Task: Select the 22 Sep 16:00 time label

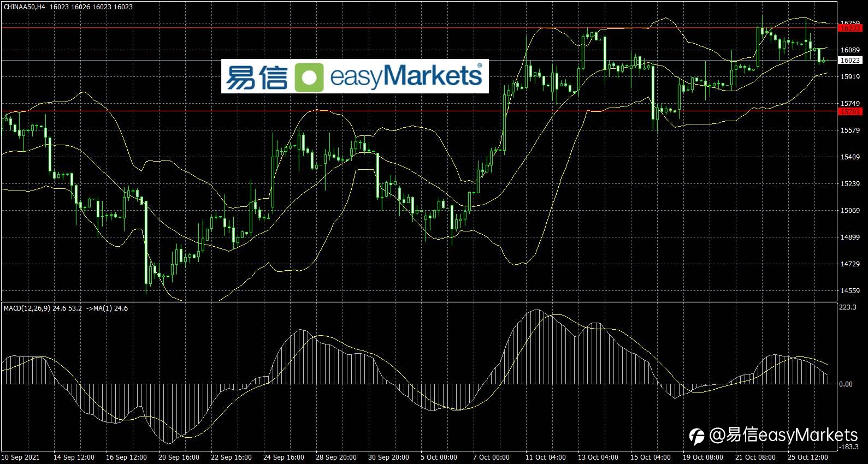Action: click(231, 457)
